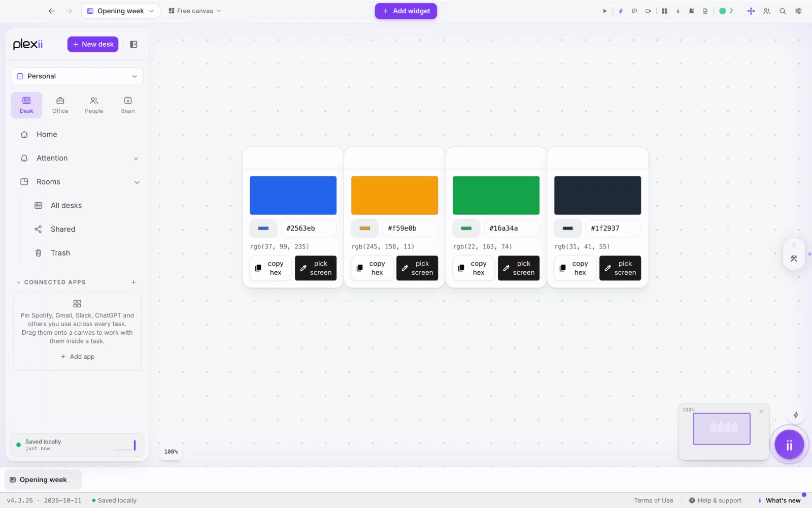This screenshot has width=812, height=508.
Task: Click the Add widget button
Action: pyautogui.click(x=406, y=11)
